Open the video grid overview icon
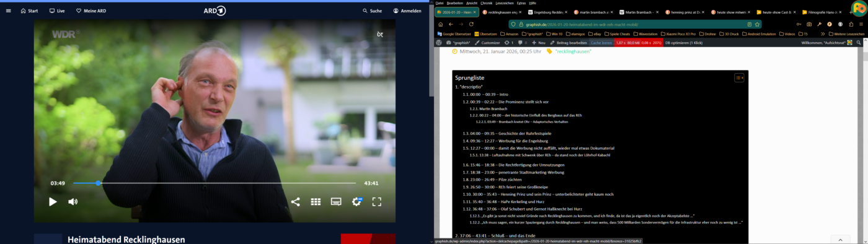This screenshot has width=868, height=244. click(x=316, y=201)
